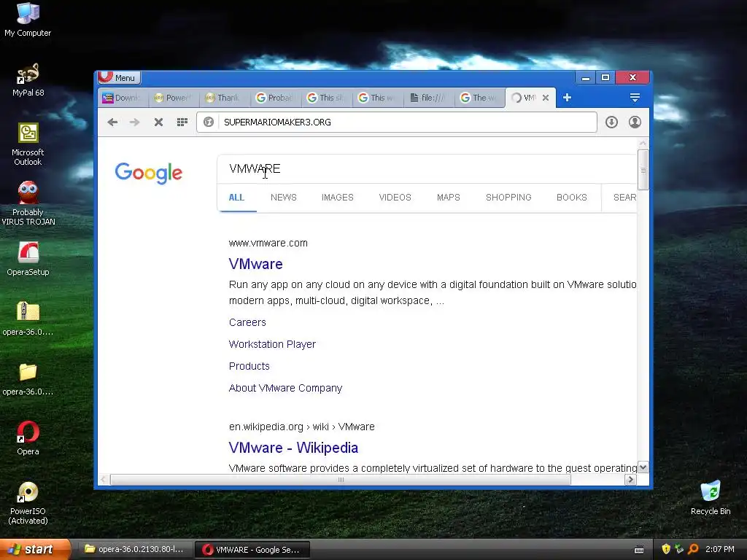
Task: Switch to opera-36.0.2130.80 taskbar folder
Action: click(x=134, y=550)
